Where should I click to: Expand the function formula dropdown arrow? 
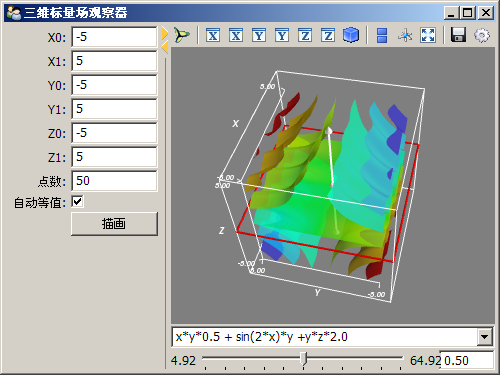484,337
